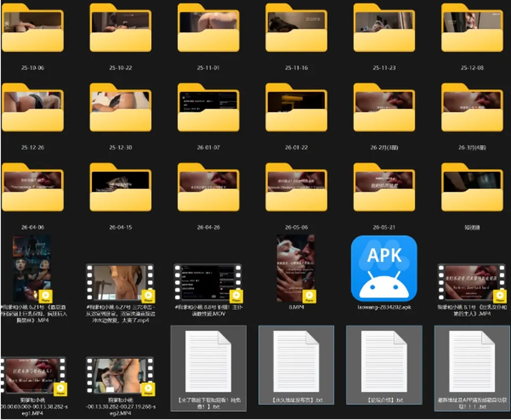This screenshot has width=511, height=420.
Task: Open the folder icon labeled 25-10-06
Action: click(32, 28)
